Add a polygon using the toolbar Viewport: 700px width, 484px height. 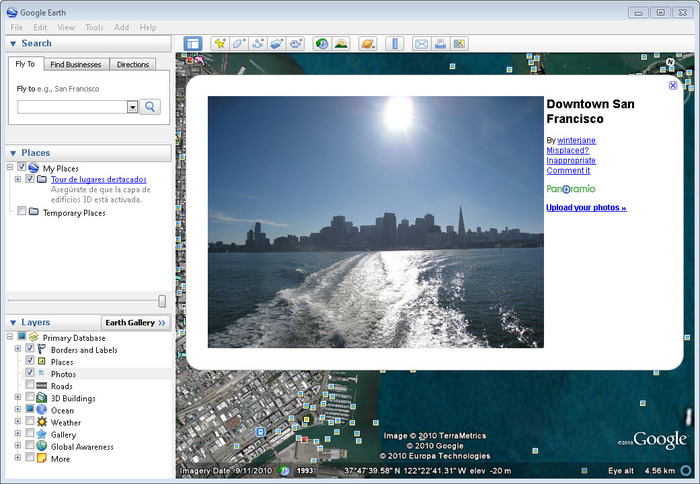239,44
